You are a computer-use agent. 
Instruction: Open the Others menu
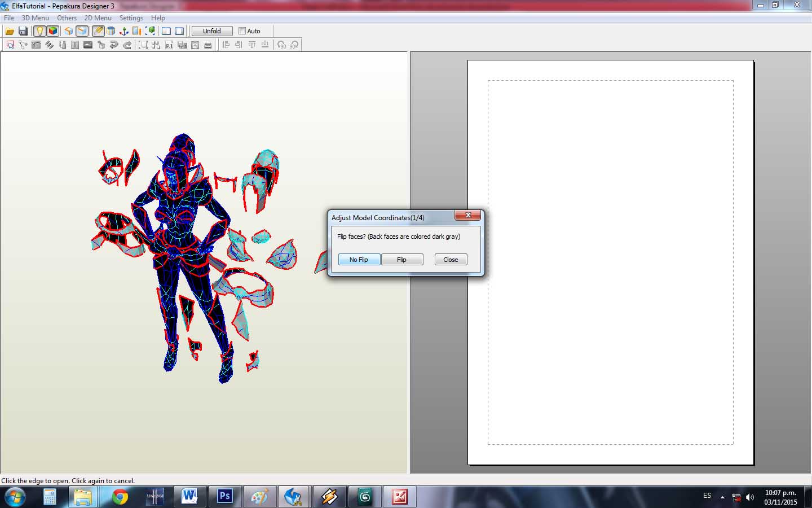pos(67,18)
